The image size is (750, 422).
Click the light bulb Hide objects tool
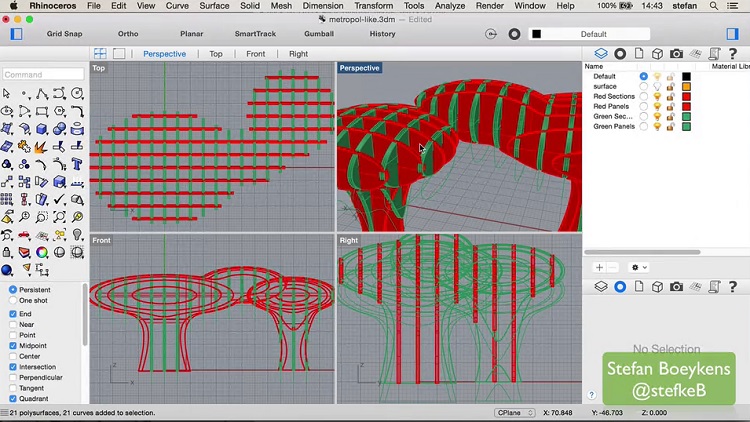[x=77, y=235]
